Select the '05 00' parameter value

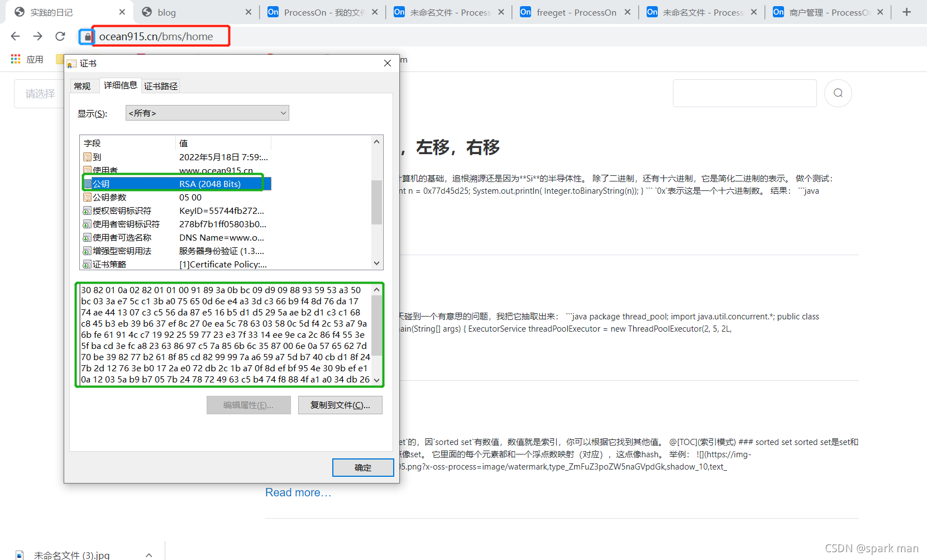click(190, 197)
